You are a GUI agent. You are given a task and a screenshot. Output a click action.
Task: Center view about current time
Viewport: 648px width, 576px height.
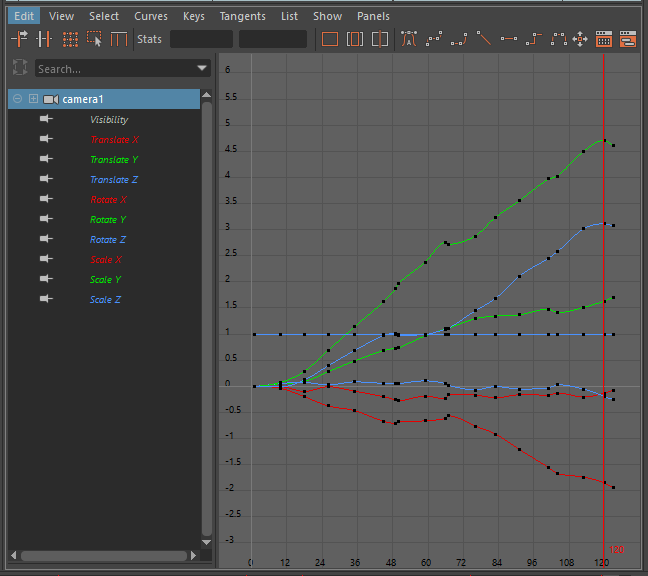tap(380, 39)
